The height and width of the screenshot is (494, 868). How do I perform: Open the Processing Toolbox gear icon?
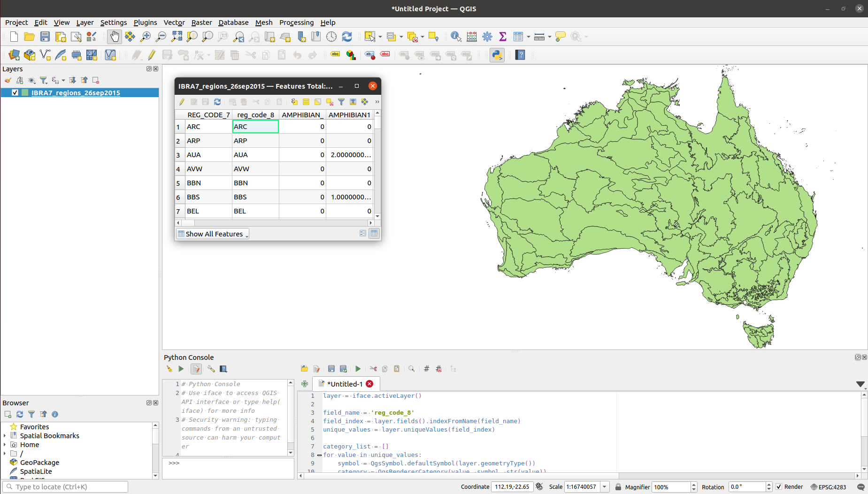click(x=487, y=37)
